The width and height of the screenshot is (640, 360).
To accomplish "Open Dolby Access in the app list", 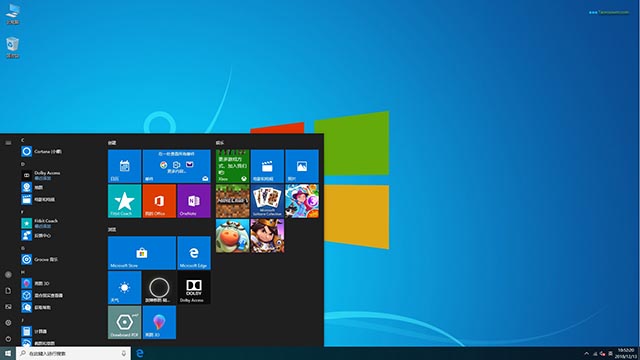I will point(61,175).
